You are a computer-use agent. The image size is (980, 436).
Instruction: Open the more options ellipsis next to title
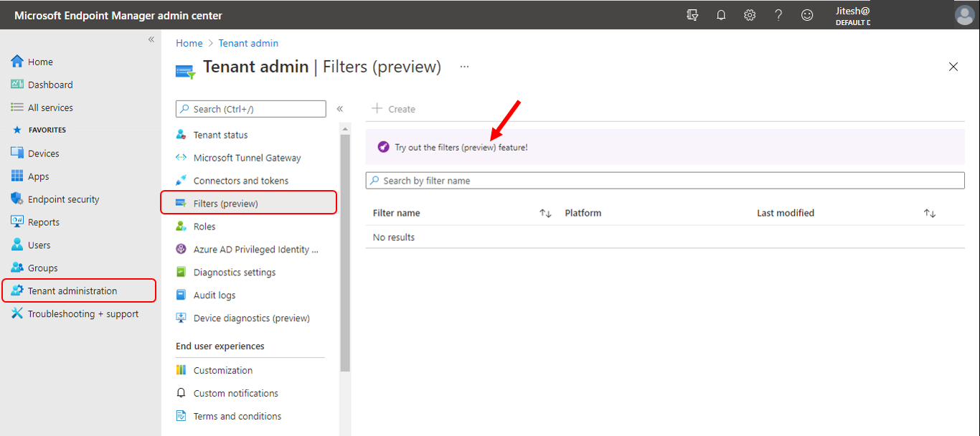pos(465,67)
